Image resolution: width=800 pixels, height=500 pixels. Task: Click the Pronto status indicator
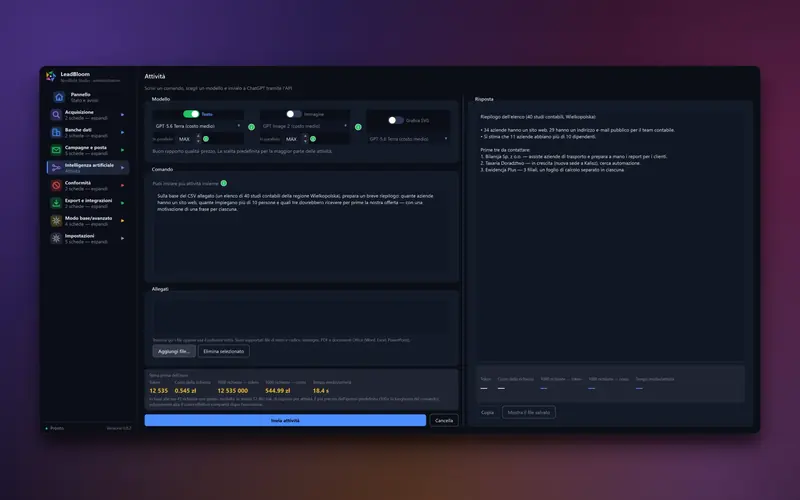pyautogui.click(x=55, y=428)
